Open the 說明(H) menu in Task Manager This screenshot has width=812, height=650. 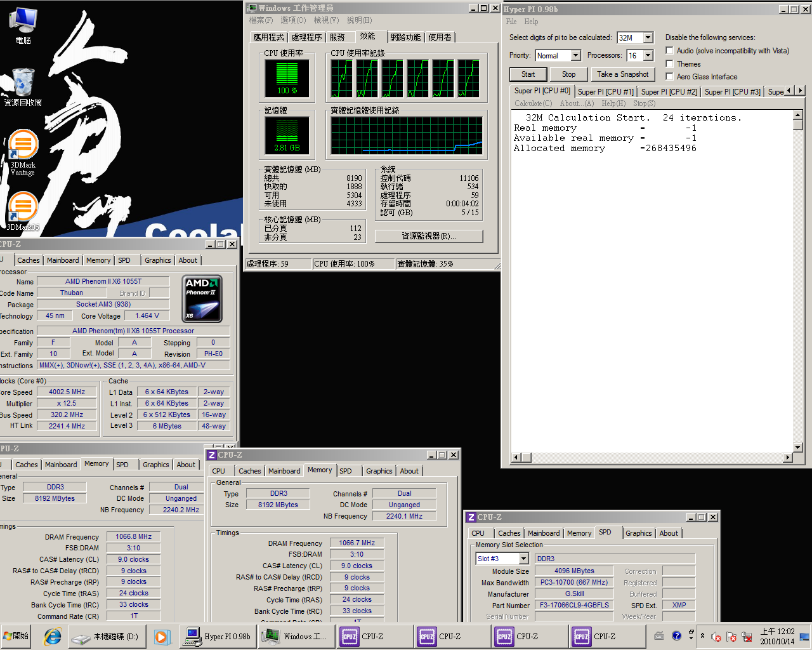click(359, 20)
